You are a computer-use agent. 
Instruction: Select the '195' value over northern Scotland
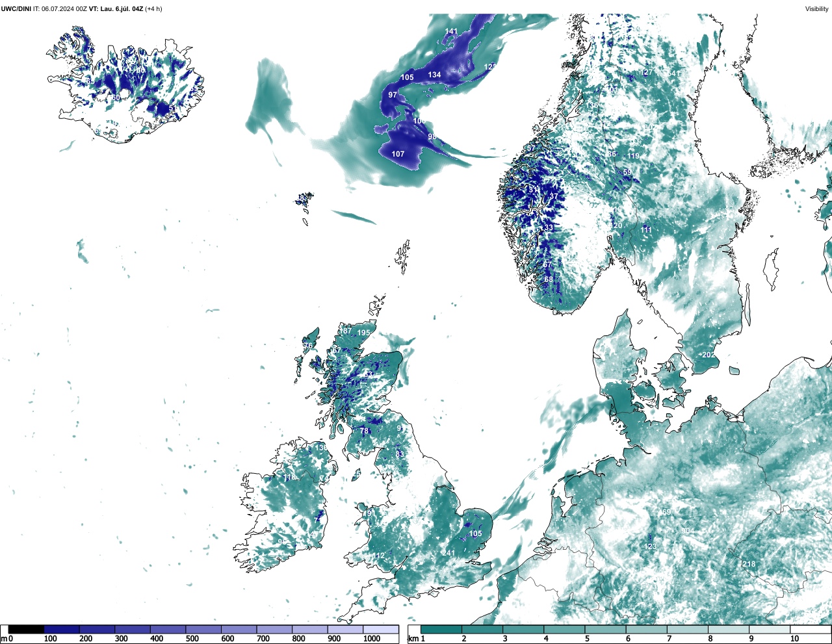[x=363, y=333]
